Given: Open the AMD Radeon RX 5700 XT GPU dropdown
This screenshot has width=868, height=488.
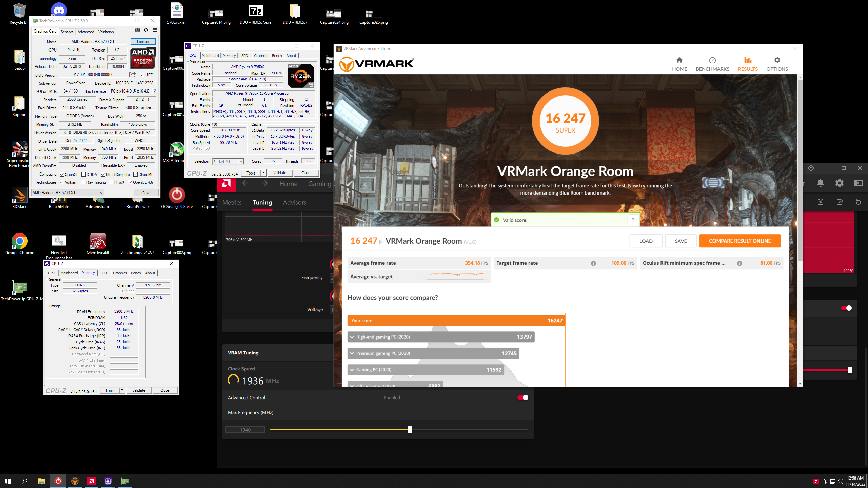Looking at the screenshot, I should tap(67, 193).
